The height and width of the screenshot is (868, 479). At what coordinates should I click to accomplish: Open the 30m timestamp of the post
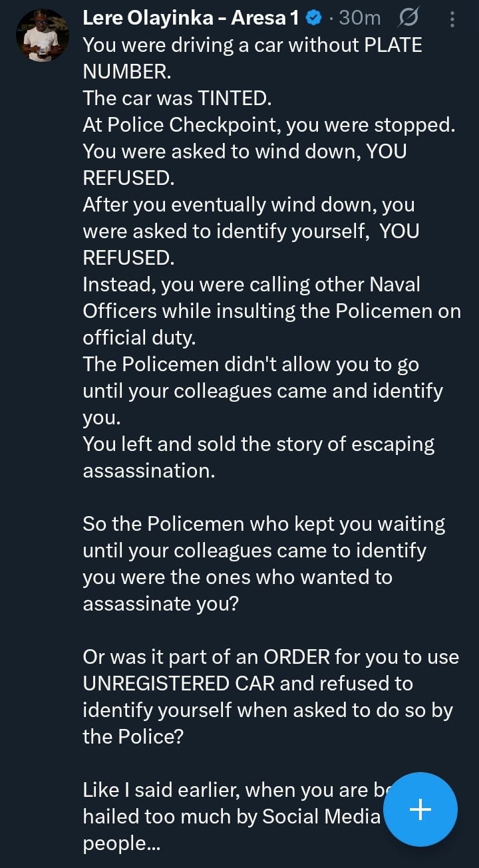pyautogui.click(x=360, y=19)
